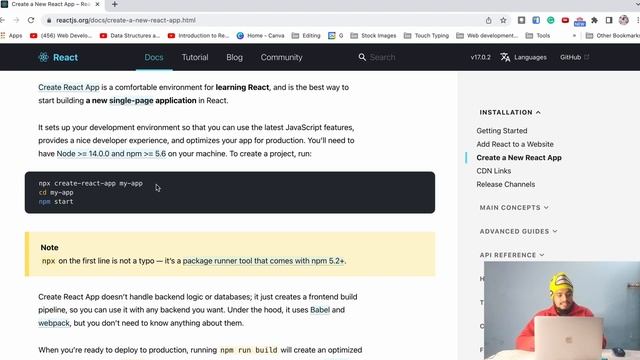640x360 pixels.
Task: Click the search magnifier icon
Action: click(x=362, y=57)
